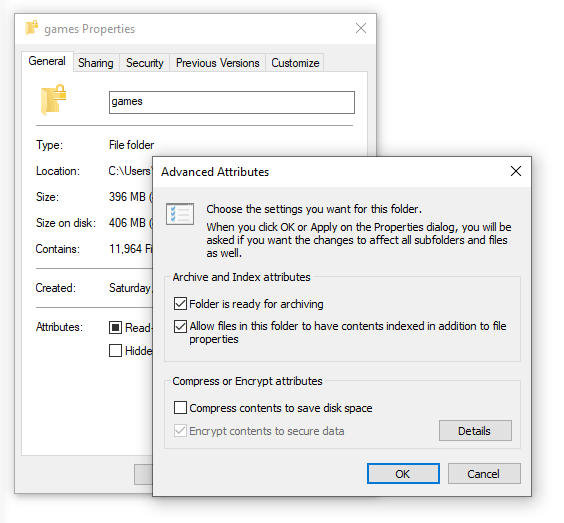Enable Compress contents to save disk space
The width and height of the screenshot is (564, 523).
(180, 408)
